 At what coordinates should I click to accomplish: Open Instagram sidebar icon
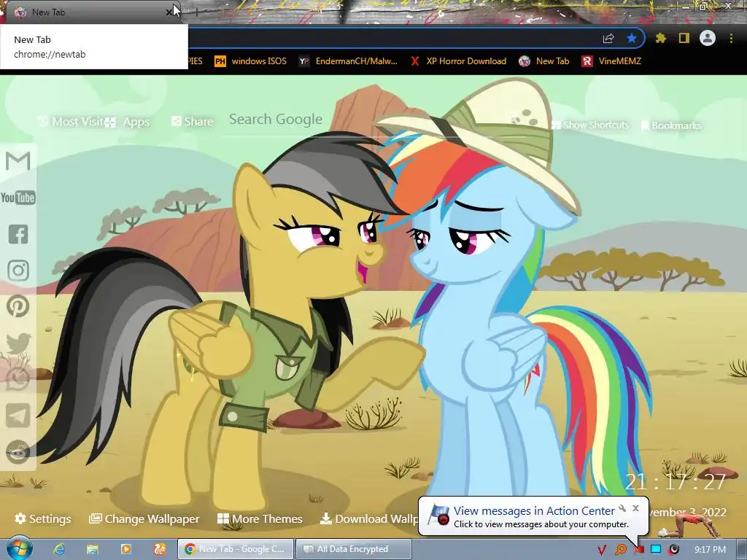click(x=18, y=271)
